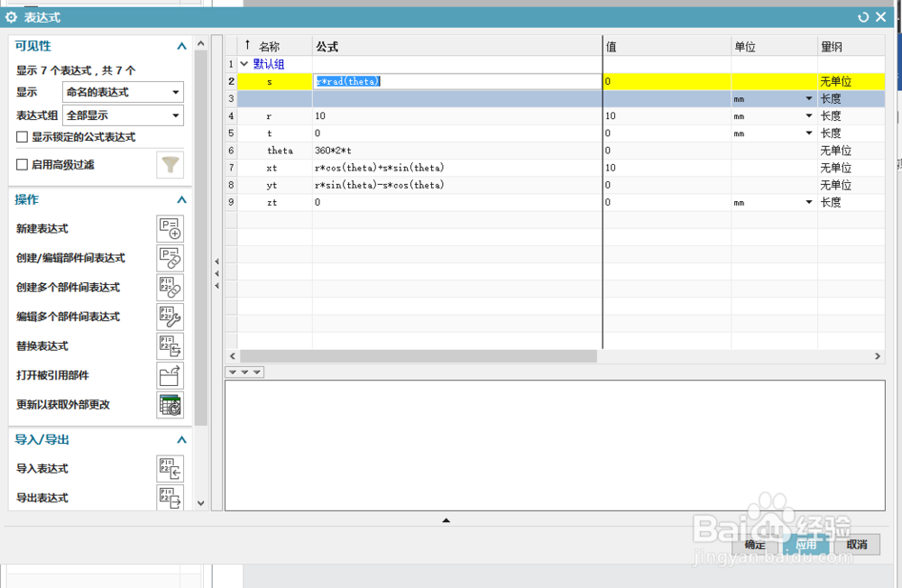Click the horizontal scrollbar of the table
The height and width of the screenshot is (588, 902).
(x=419, y=356)
